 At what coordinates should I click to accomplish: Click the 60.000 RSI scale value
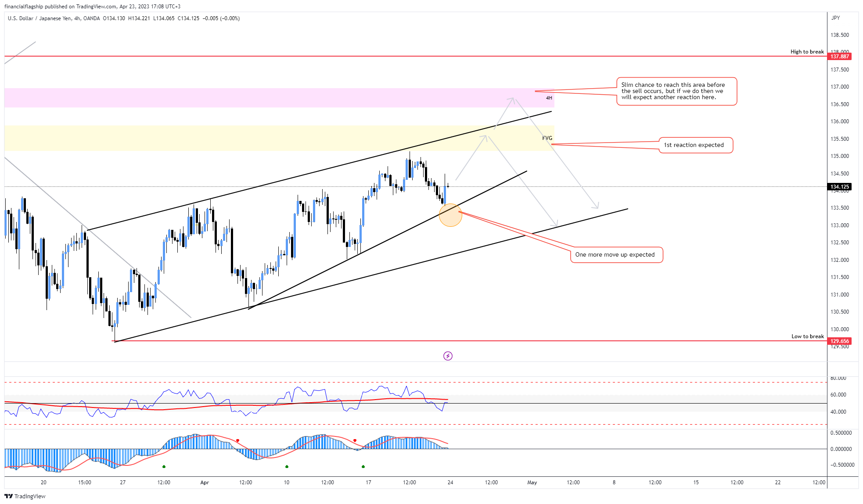[838, 395]
